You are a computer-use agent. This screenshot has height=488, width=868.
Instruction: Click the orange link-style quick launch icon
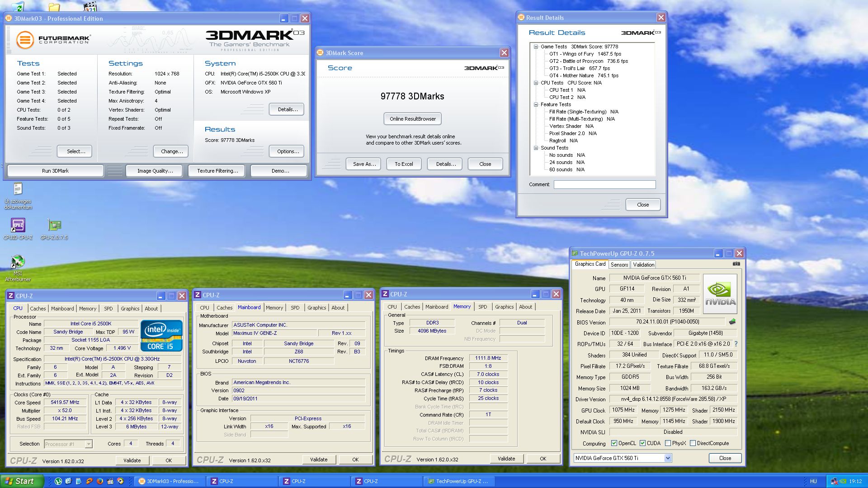(x=90, y=481)
